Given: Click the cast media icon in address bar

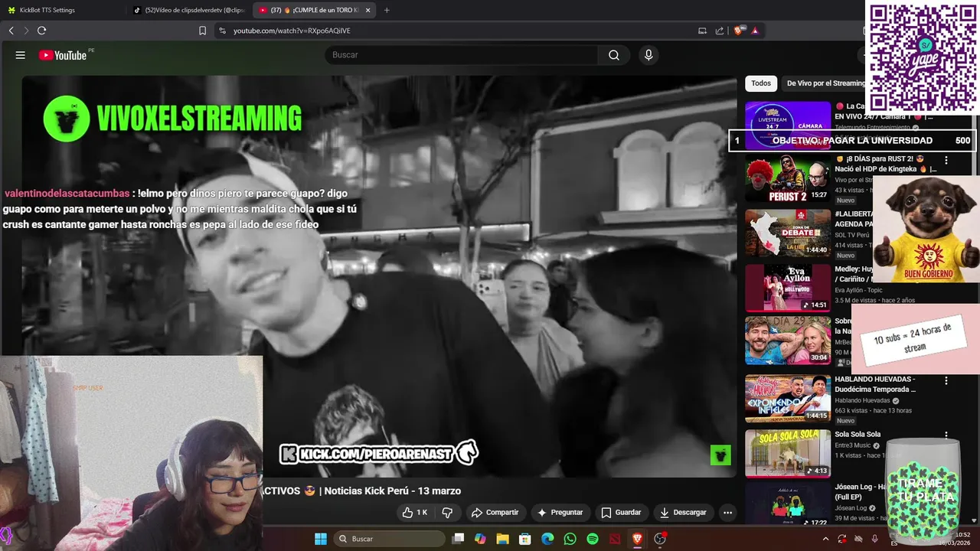Looking at the screenshot, I should point(702,31).
